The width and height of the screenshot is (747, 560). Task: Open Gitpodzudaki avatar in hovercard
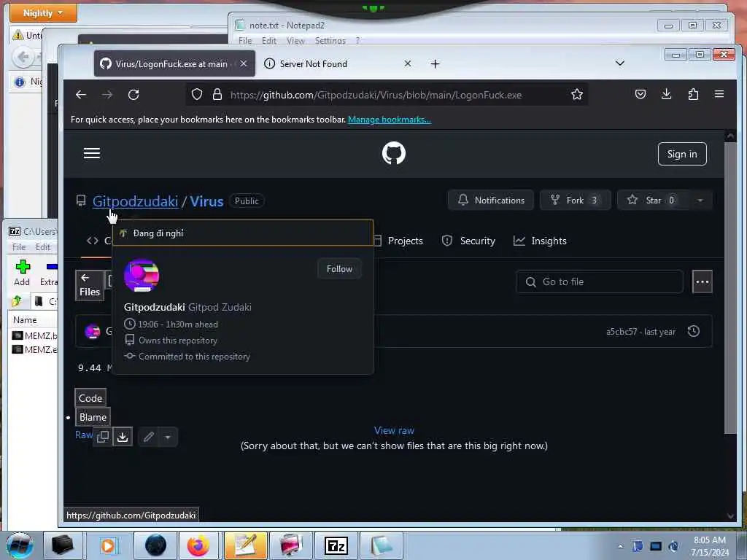pyautogui.click(x=142, y=276)
